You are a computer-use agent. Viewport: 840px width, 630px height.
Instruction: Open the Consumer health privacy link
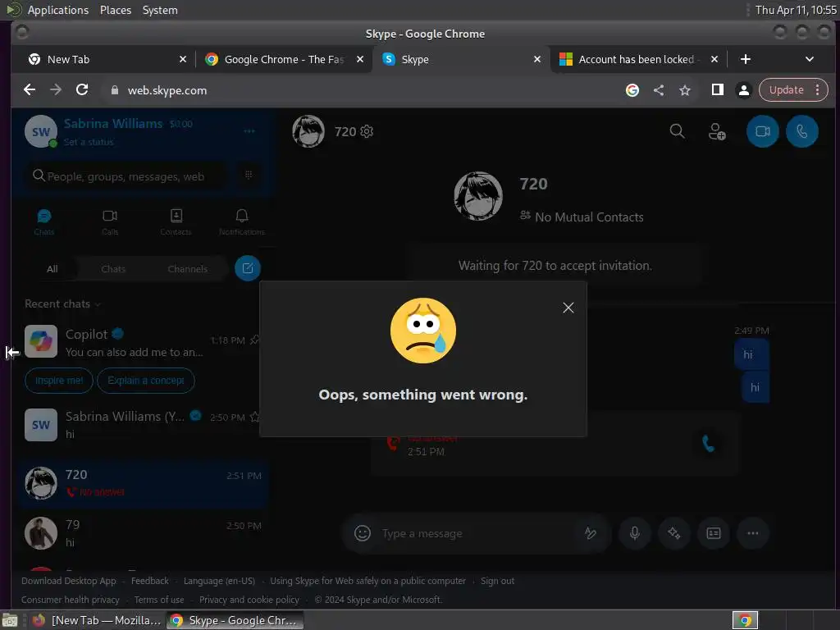point(71,600)
